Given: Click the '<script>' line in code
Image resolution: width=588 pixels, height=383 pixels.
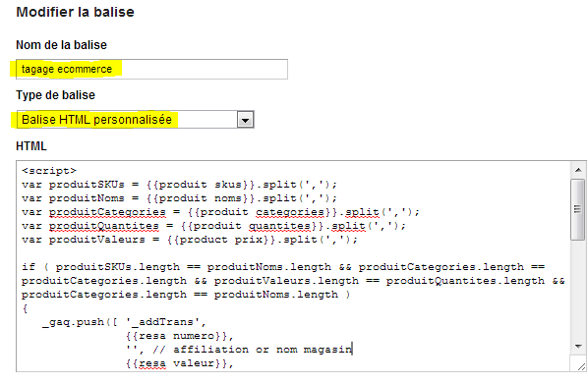Looking at the screenshot, I should (49, 171).
